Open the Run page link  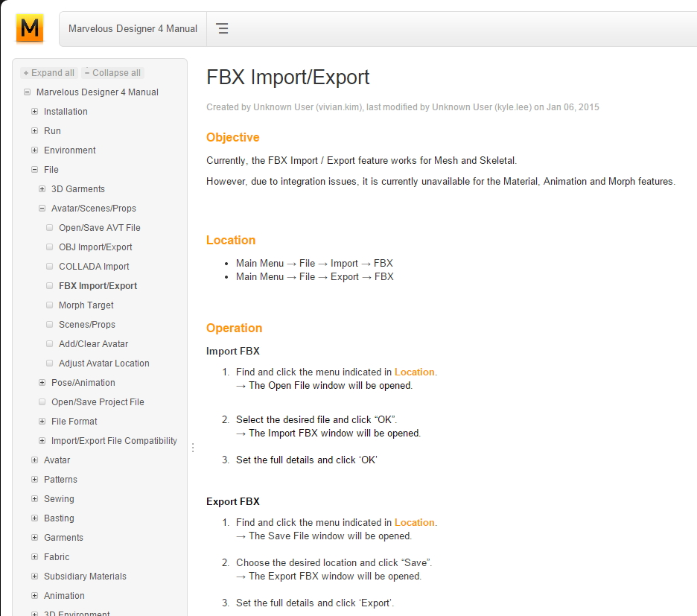click(x=52, y=131)
